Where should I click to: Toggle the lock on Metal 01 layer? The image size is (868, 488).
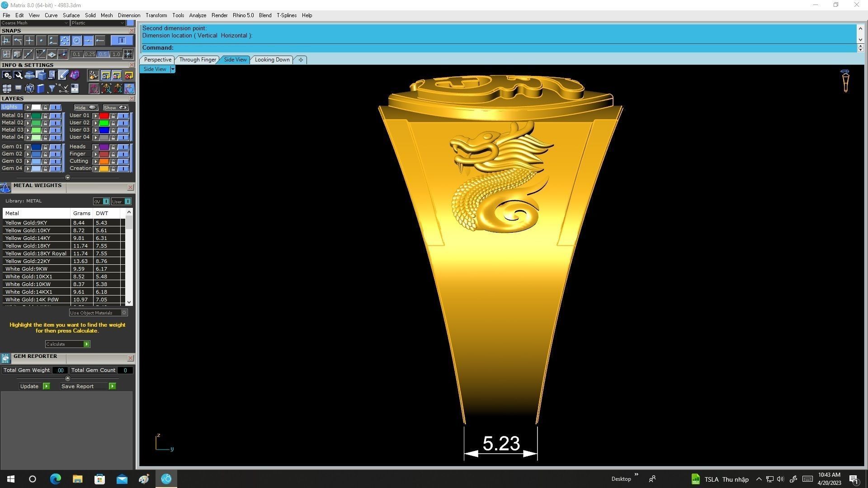click(45, 116)
